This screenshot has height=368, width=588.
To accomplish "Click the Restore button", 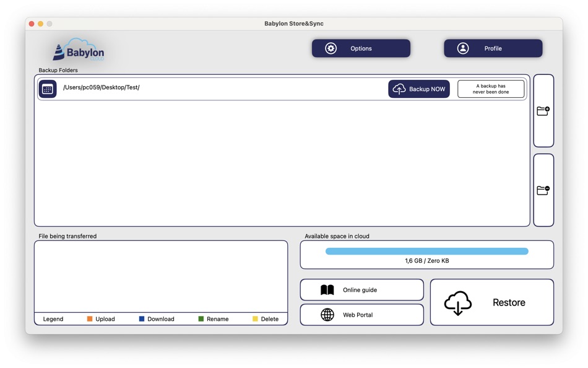I will 491,302.
